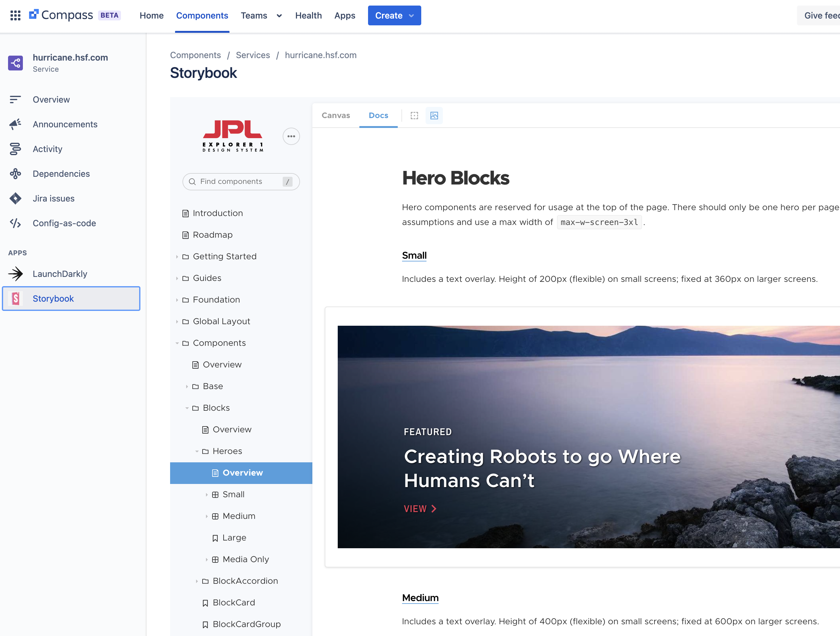840x636 pixels.
Task: Open the Health navigation item
Action: 308,15
